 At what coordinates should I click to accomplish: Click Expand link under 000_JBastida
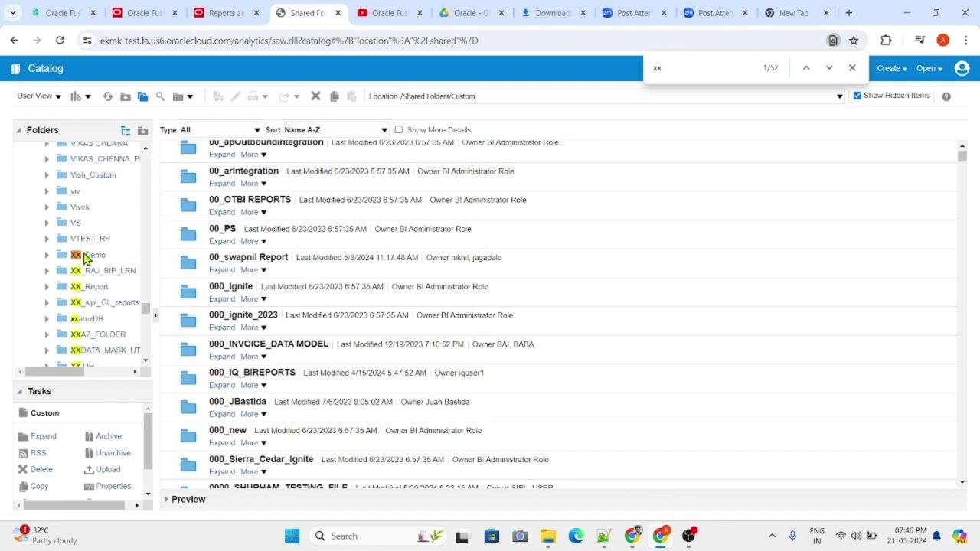(222, 414)
